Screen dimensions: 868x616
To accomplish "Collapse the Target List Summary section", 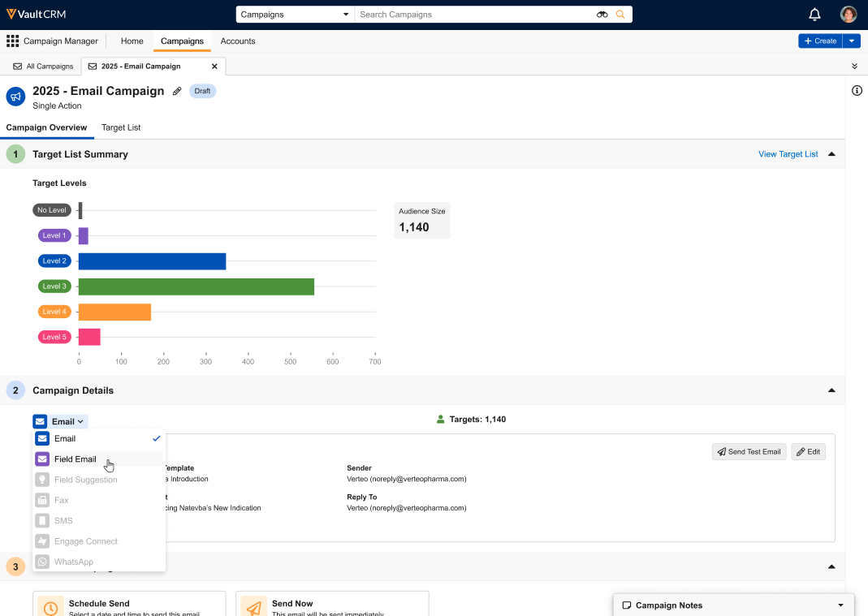I will point(831,154).
